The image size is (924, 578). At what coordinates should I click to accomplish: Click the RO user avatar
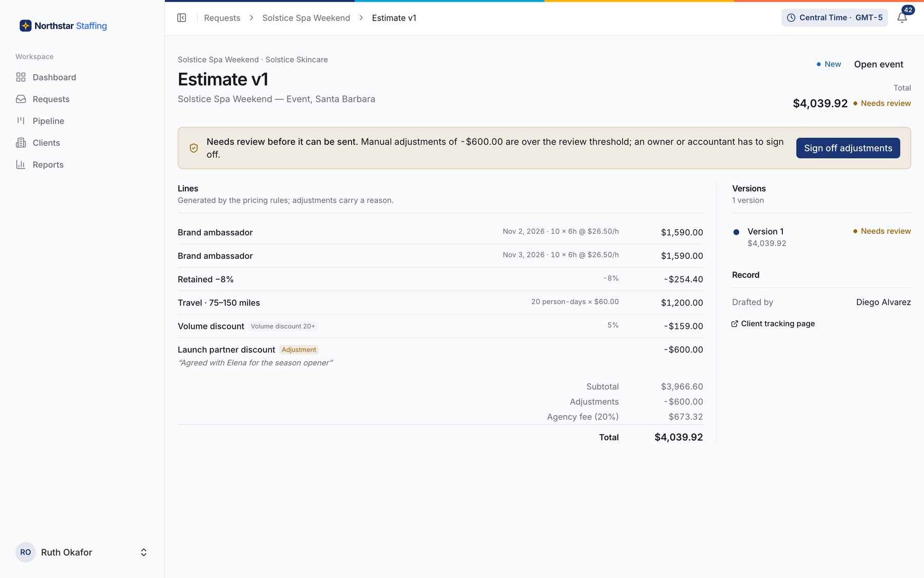pyautogui.click(x=26, y=552)
